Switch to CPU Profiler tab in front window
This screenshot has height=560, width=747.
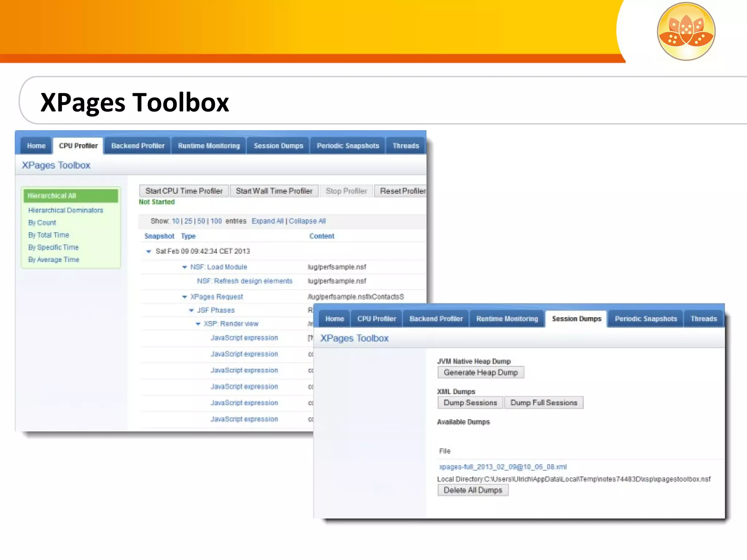376,319
